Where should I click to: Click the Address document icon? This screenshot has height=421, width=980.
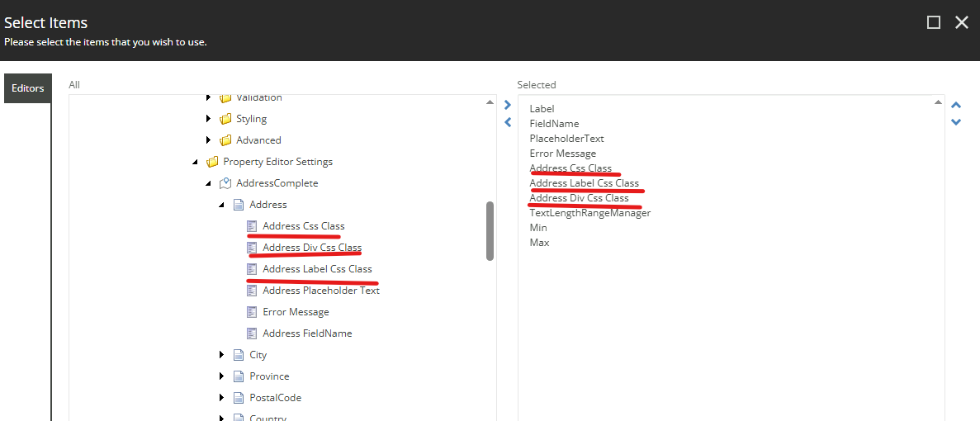(238, 204)
